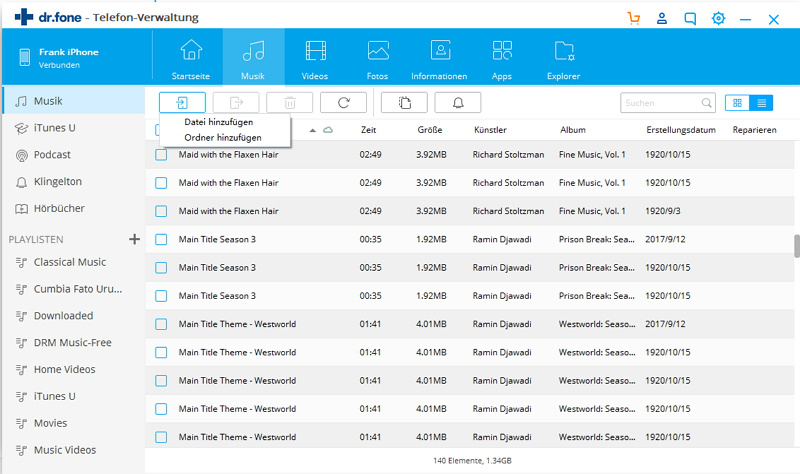Go to the Startseite home tab

[x=191, y=60]
